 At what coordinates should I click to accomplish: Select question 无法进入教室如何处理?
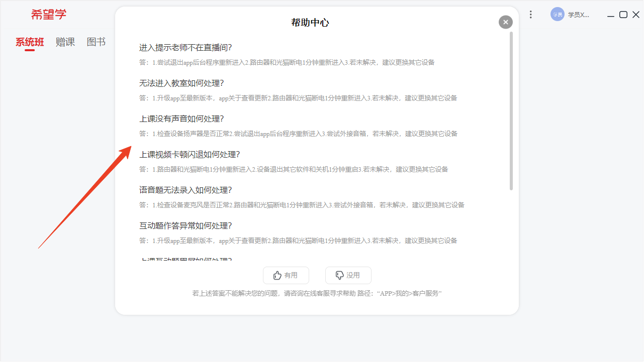181,83
